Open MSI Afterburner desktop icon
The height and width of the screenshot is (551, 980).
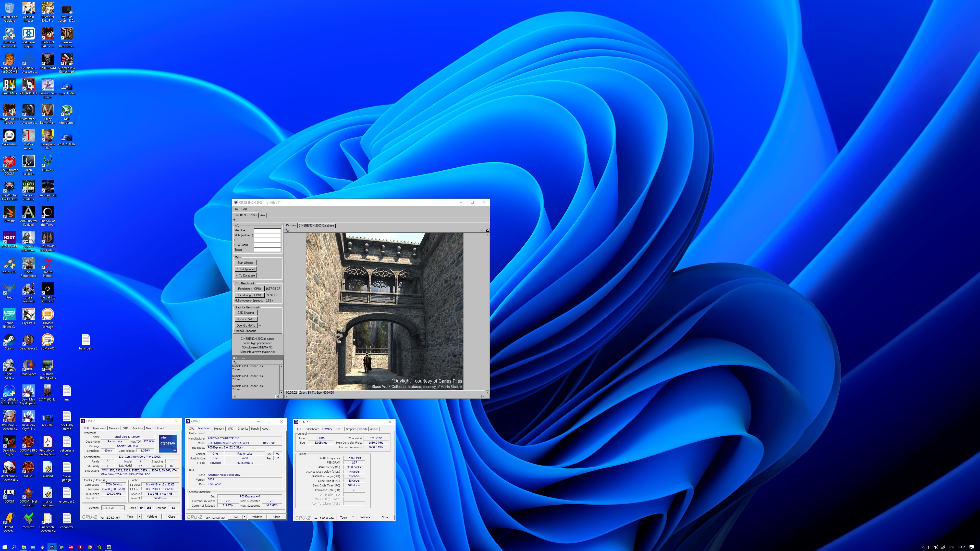[x=67, y=114]
